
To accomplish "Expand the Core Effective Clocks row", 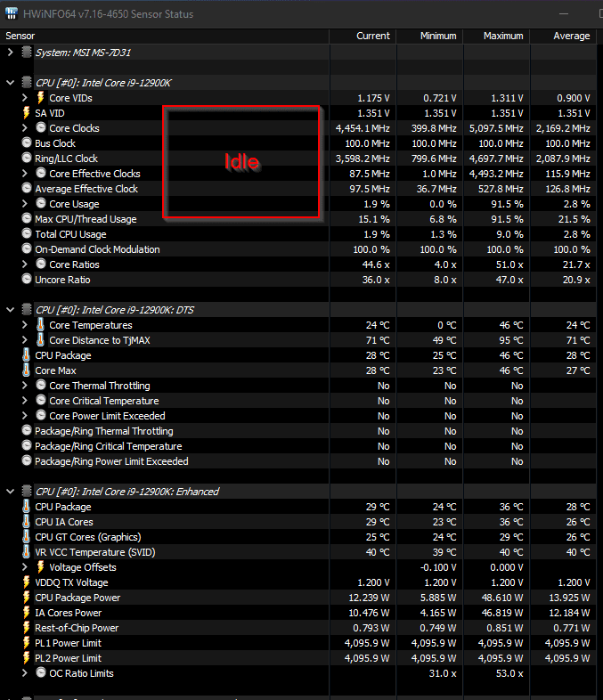I will (x=25, y=173).
